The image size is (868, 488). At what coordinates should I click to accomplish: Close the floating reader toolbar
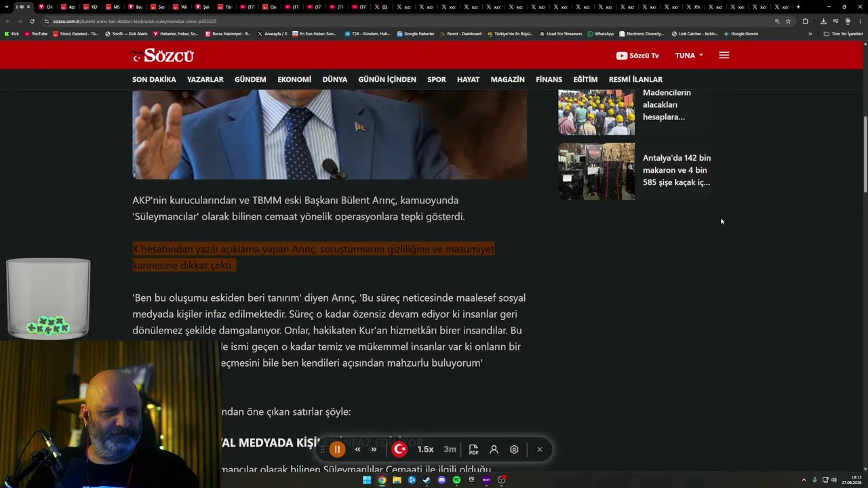coord(540,449)
